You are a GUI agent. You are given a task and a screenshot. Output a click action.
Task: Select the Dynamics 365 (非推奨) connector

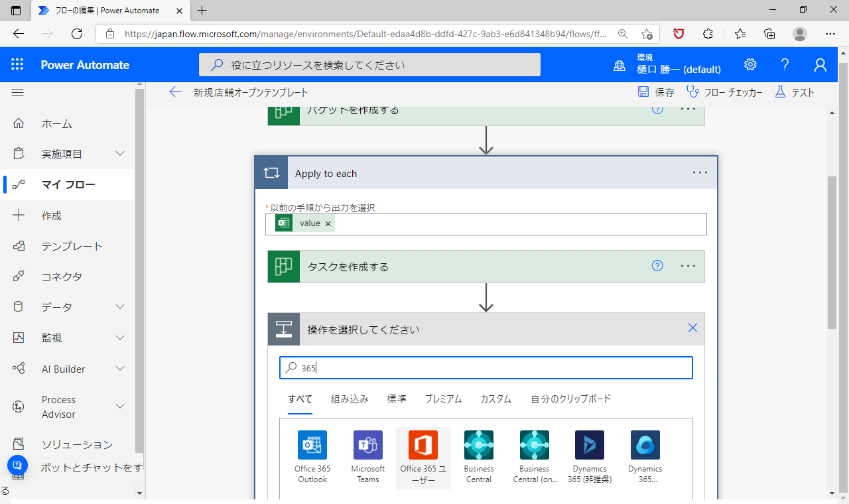point(590,458)
